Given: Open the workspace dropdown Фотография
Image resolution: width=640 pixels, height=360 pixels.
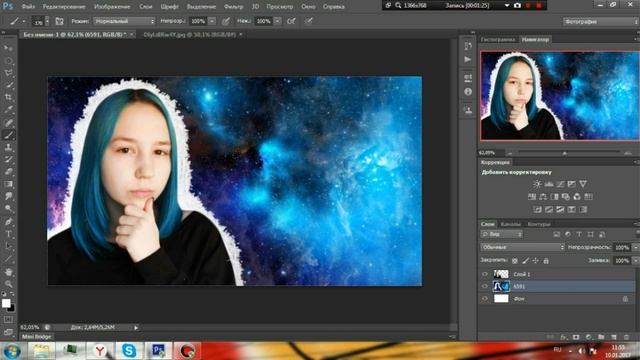Looking at the screenshot, I should pyautogui.click(x=601, y=21).
